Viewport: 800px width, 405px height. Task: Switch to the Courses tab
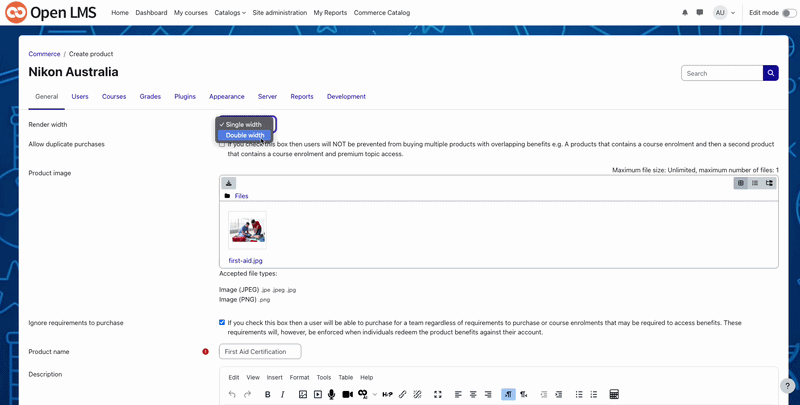pos(114,96)
